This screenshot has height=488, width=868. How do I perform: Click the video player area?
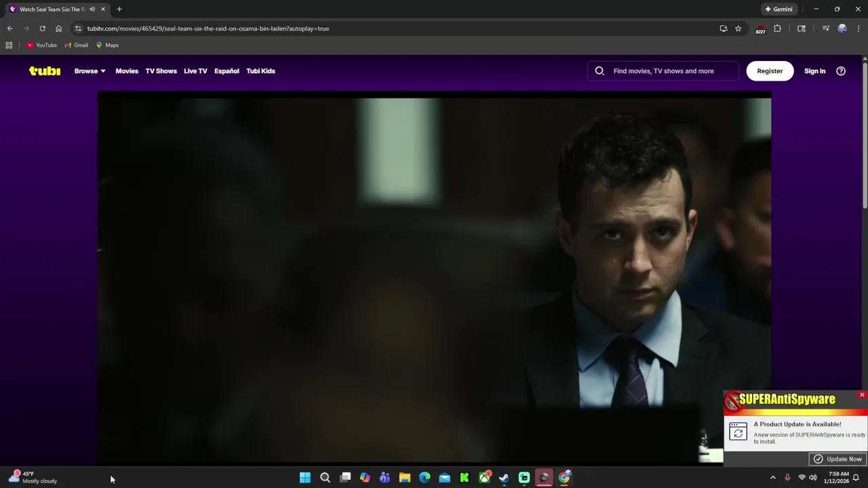(434, 279)
